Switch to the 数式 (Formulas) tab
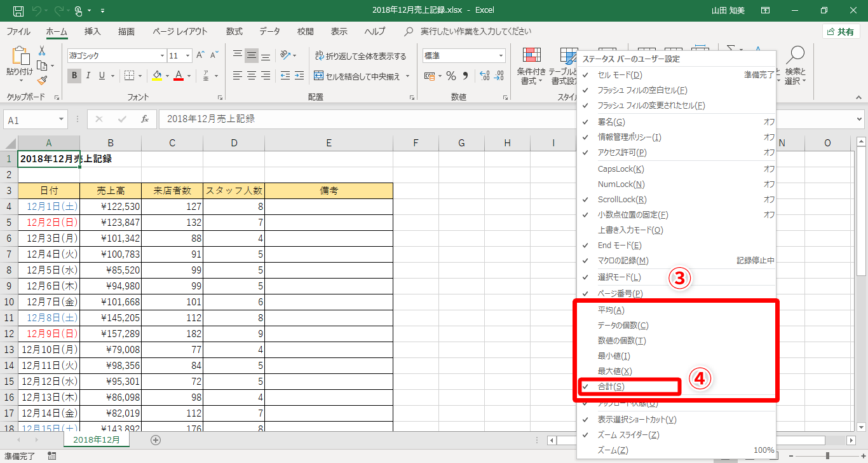The image size is (868, 463). tap(234, 31)
